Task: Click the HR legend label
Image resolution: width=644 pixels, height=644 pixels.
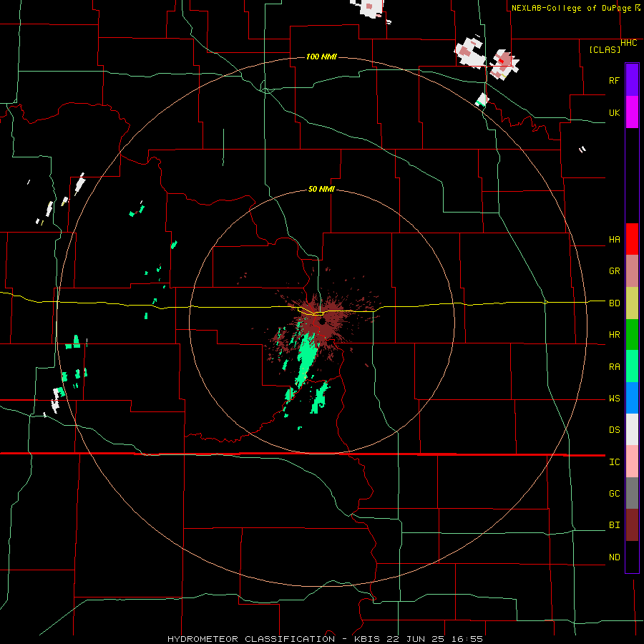Action: tap(614, 335)
